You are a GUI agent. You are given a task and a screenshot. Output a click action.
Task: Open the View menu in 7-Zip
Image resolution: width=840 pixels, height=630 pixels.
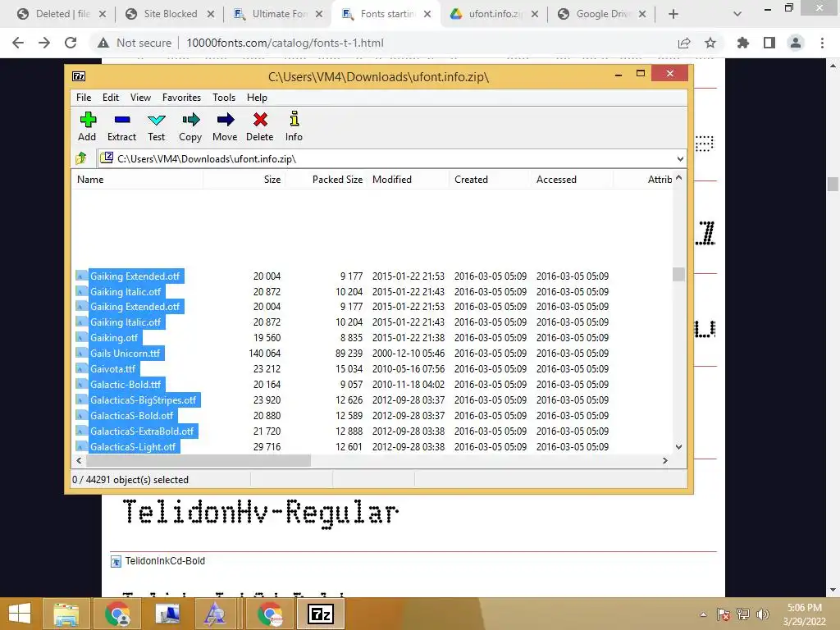pos(140,98)
